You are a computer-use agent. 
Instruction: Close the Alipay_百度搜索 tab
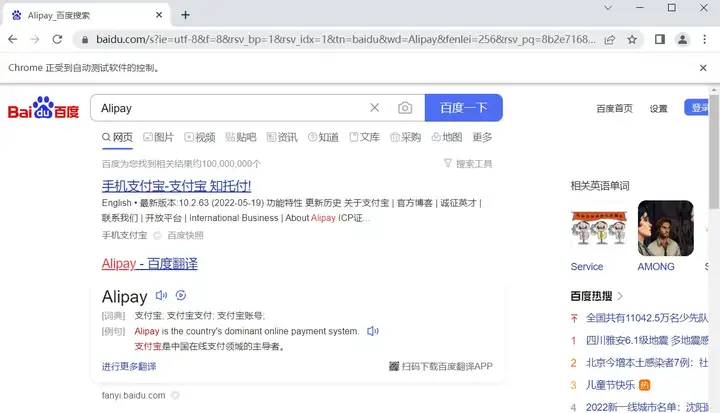[x=159, y=15]
